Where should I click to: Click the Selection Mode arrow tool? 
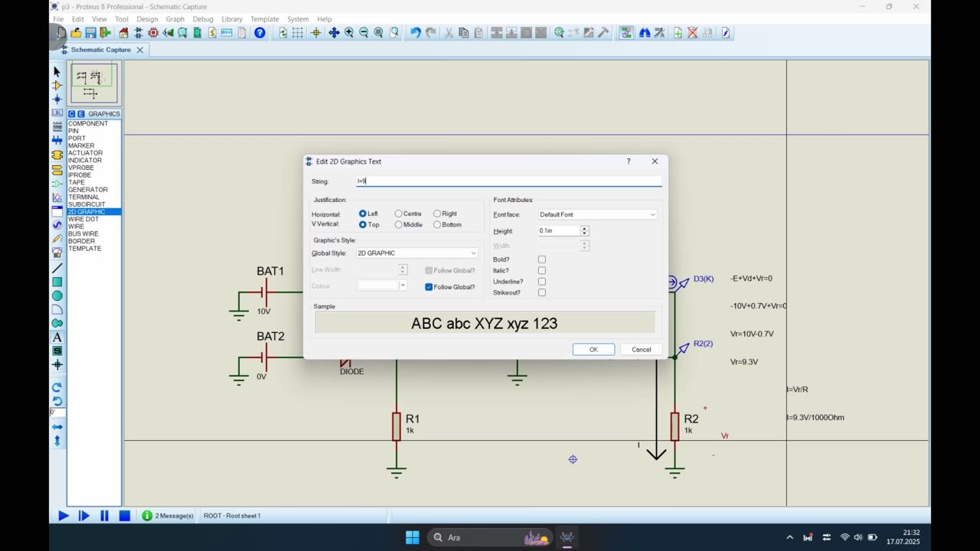pos(57,71)
